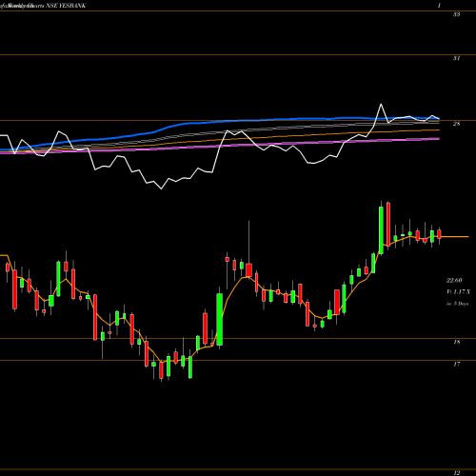Click the last red candlestick on the chart
This screenshot has height=476, width=476.
[440, 235]
